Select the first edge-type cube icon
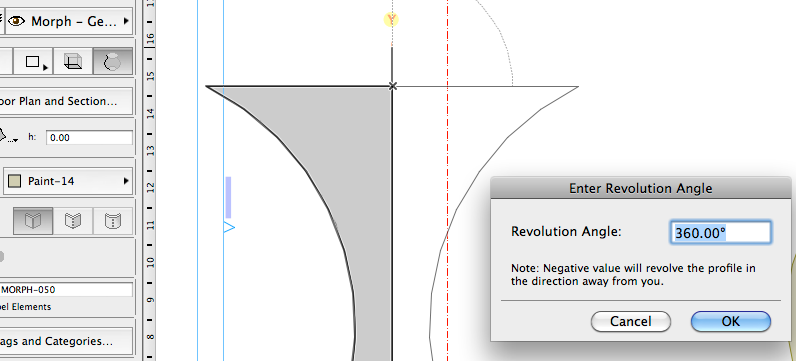The image size is (796, 361). point(33,221)
